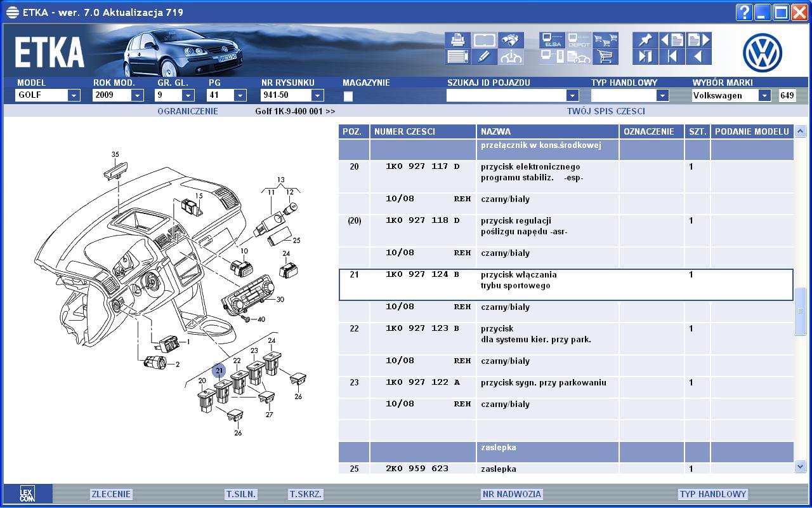The height and width of the screenshot is (508, 812).
Task: Click the NAZWA column header
Action: [547, 131]
